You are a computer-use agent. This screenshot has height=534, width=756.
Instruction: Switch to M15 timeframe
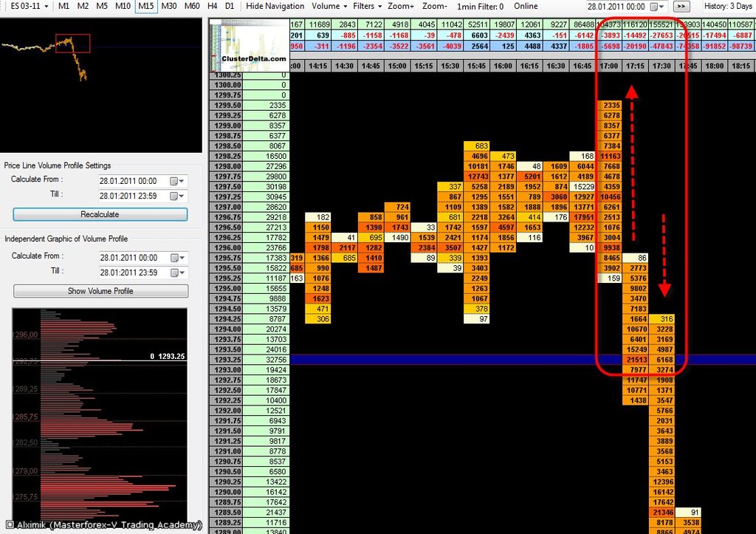[x=145, y=6]
